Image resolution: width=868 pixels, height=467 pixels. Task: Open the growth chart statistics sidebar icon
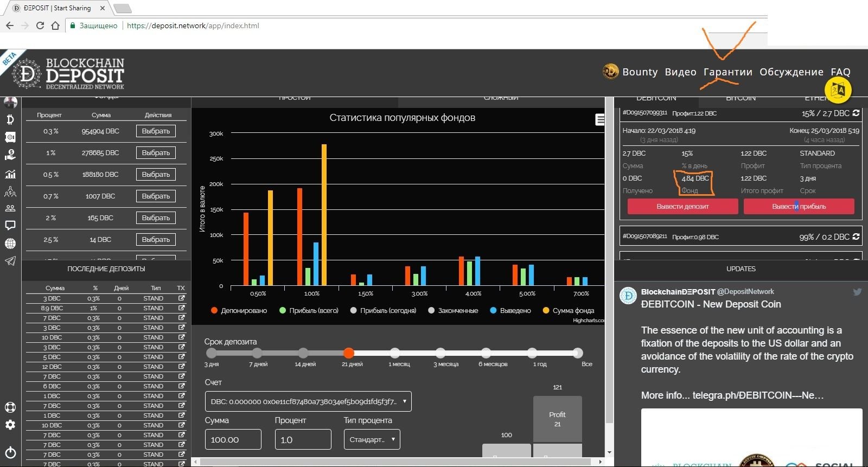(10, 174)
